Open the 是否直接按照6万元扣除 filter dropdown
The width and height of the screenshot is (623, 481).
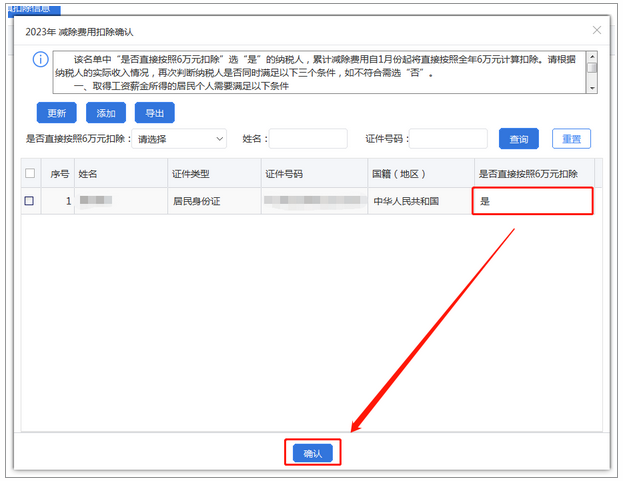click(180, 139)
